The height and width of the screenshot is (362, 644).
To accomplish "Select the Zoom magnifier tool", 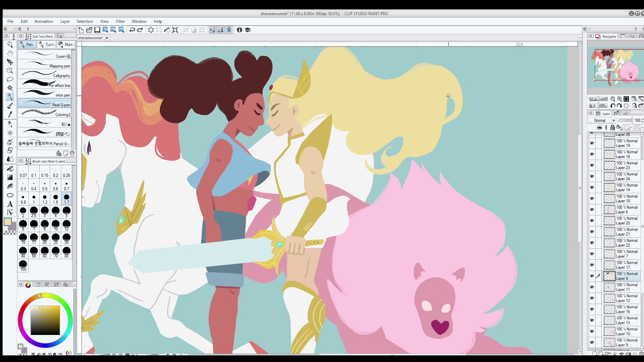I will pyautogui.click(x=10, y=45).
